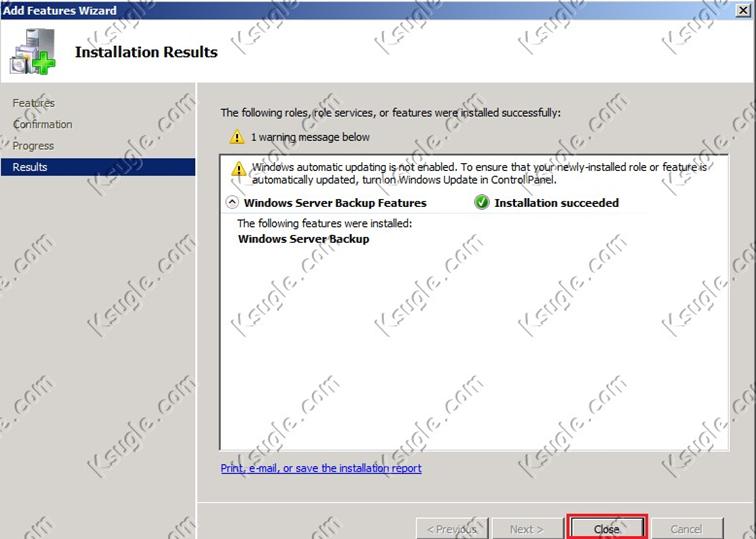The width and height of the screenshot is (756, 539).
Task: Click the Installation succeeded status text
Action: (x=556, y=203)
